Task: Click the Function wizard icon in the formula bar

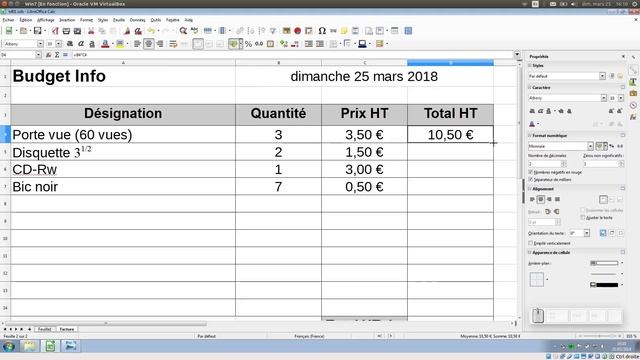Action: (x=49, y=55)
